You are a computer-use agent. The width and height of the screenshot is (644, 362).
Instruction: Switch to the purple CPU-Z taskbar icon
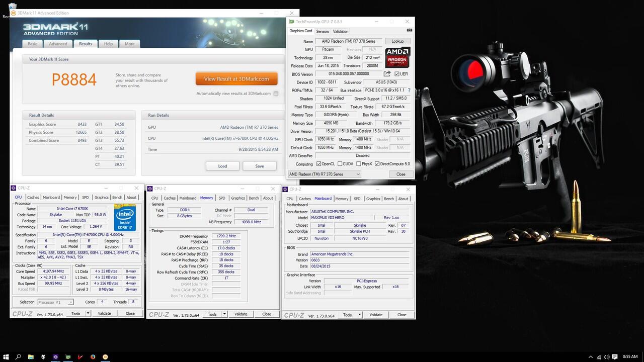56,357
